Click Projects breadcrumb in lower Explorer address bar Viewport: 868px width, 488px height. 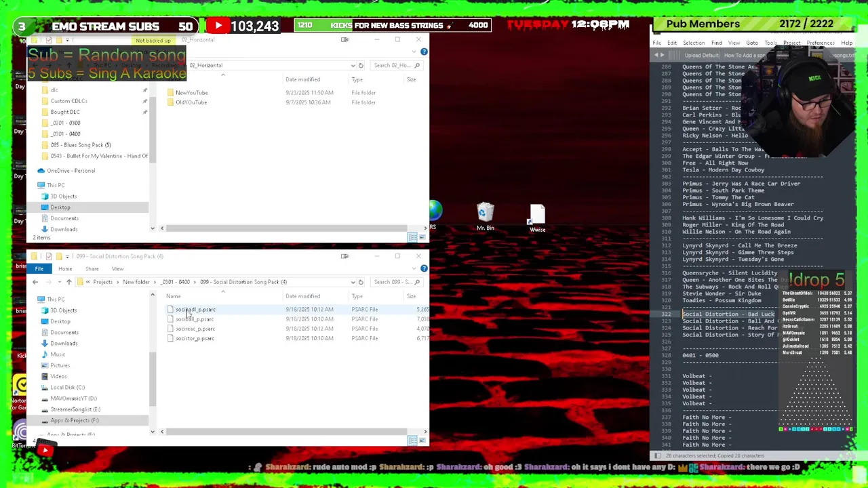click(x=102, y=282)
